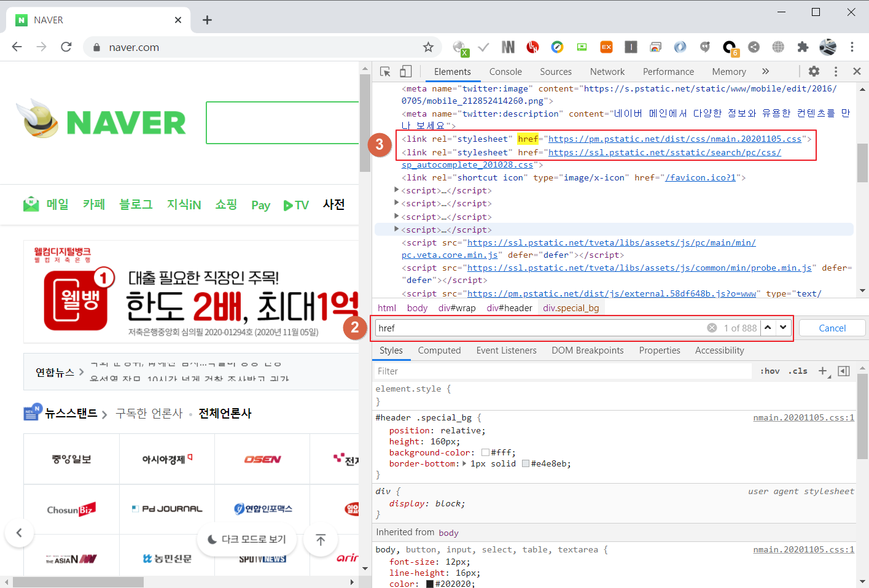This screenshot has width=869, height=588.
Task: Click the #fff background-color swatch
Action: [x=485, y=452]
